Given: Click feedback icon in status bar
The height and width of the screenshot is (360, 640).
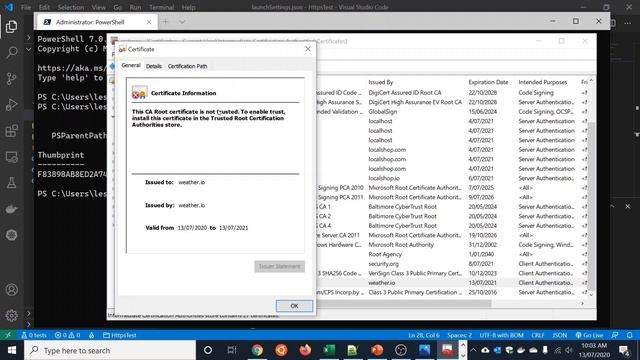Looking at the screenshot, I should point(615,335).
